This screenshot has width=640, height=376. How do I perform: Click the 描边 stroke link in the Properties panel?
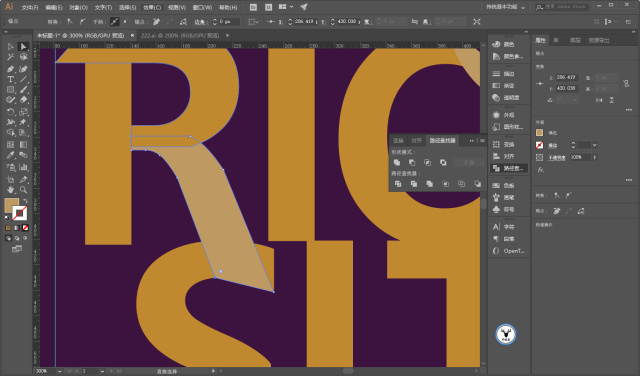(x=552, y=145)
